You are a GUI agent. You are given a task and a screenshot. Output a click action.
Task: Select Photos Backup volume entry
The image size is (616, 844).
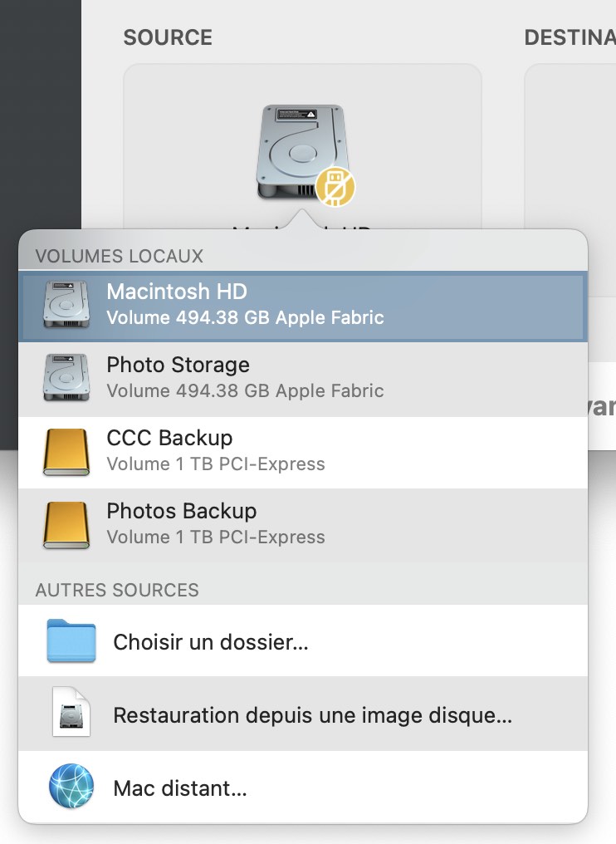point(303,525)
